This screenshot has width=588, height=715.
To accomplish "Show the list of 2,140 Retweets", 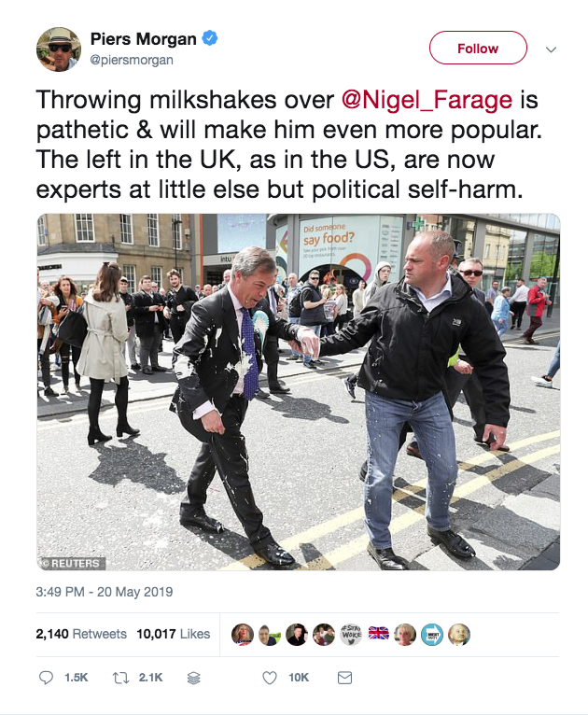I will [x=81, y=634].
